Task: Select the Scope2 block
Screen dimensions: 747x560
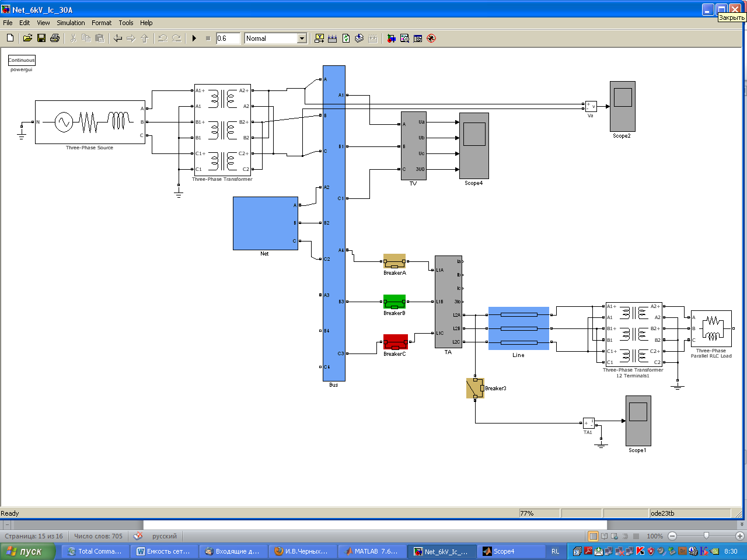Action: 623,106
